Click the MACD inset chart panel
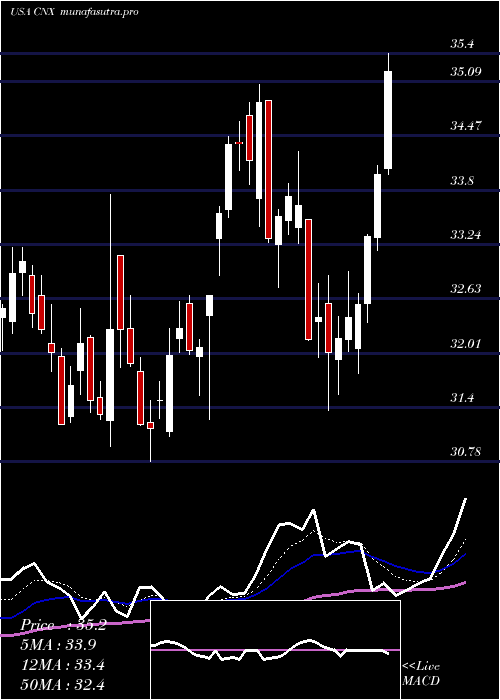This screenshot has height=700, width=500. click(275, 650)
